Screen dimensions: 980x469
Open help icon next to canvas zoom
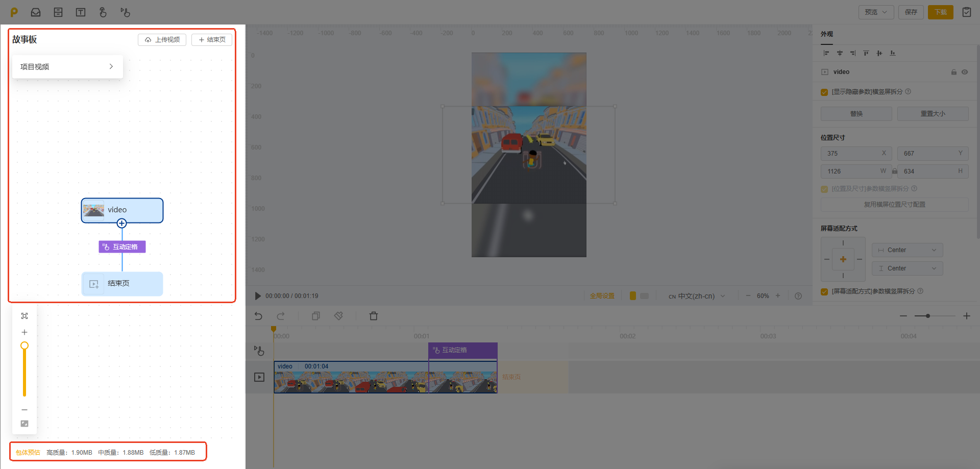798,296
